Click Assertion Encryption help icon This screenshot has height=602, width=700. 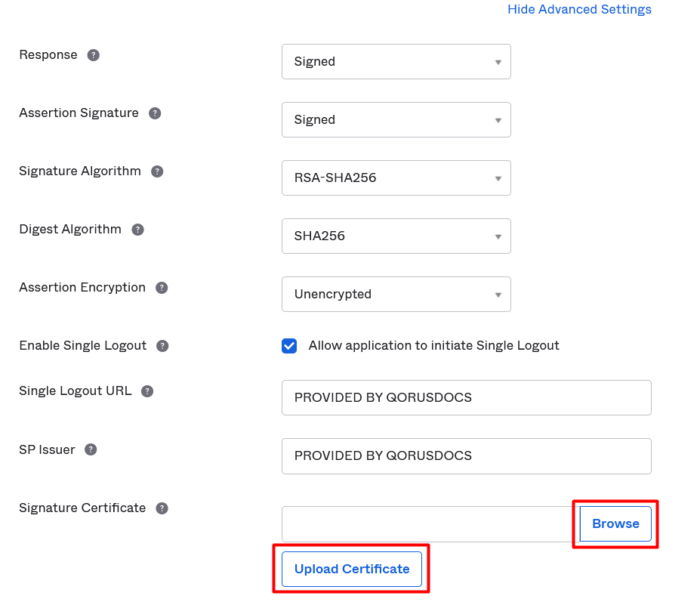(x=162, y=288)
